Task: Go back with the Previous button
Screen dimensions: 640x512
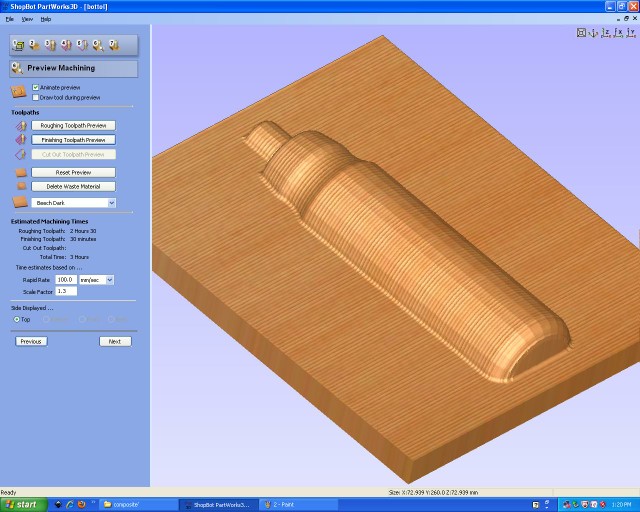Action: point(31,341)
